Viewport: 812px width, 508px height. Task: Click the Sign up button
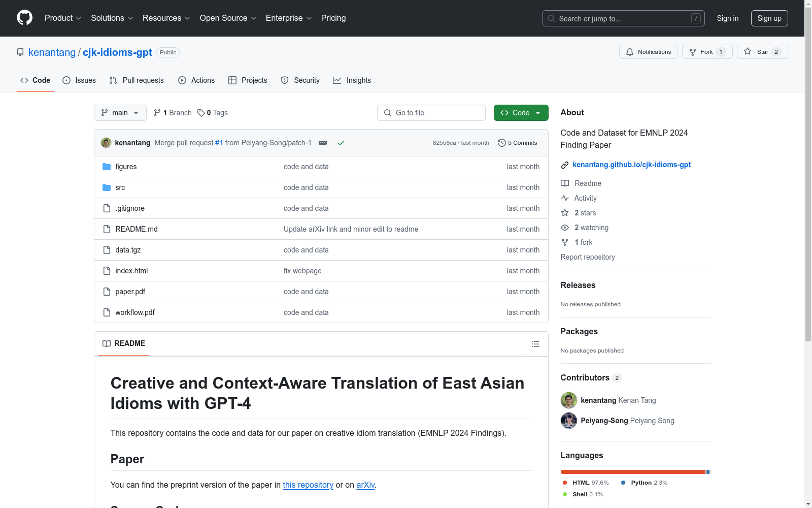(769, 18)
